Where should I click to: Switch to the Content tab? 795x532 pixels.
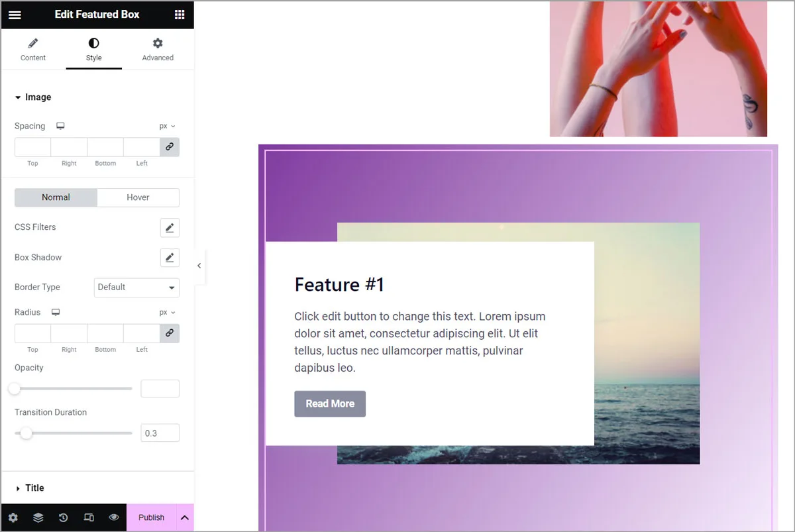[x=33, y=50]
